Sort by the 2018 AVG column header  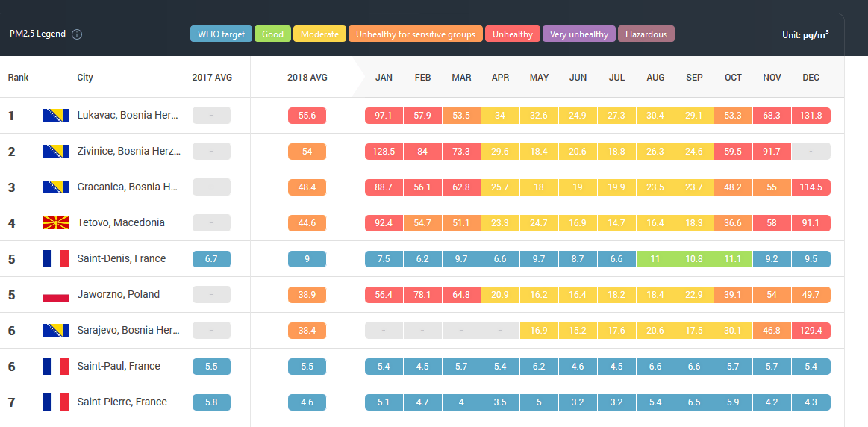click(x=307, y=78)
